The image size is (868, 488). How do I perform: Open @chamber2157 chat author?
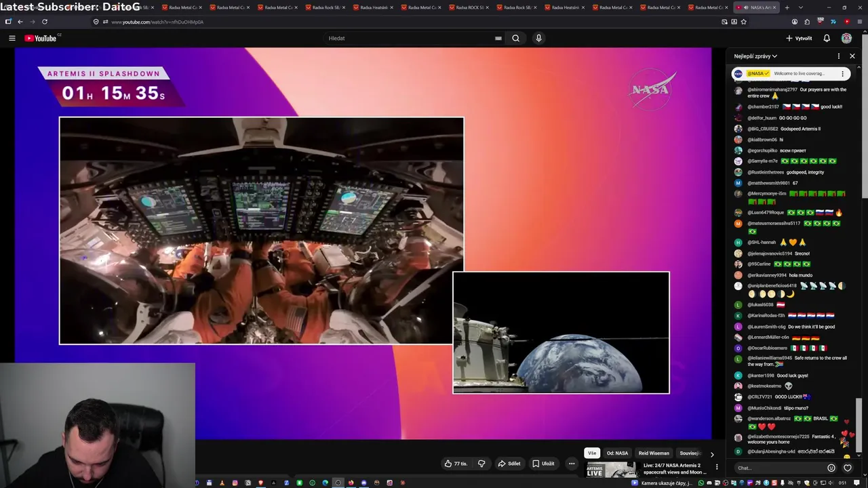click(x=764, y=107)
